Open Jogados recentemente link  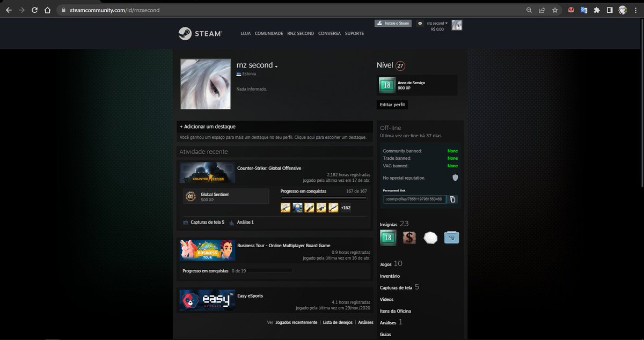pos(296,322)
